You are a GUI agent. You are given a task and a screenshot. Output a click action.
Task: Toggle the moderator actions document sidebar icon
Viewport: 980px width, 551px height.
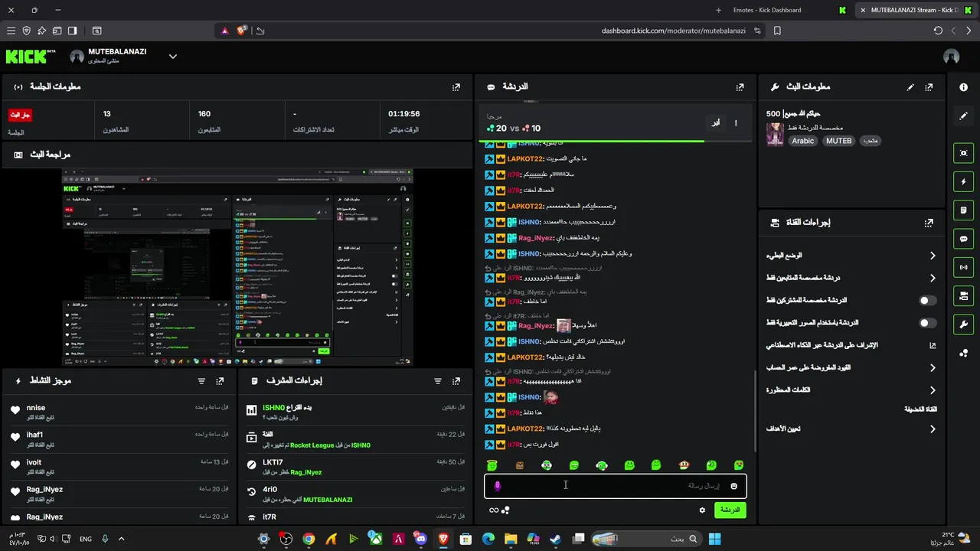tap(963, 210)
